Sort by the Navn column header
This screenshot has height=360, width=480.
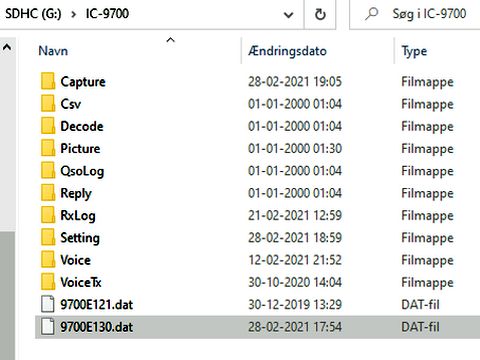tap(53, 51)
